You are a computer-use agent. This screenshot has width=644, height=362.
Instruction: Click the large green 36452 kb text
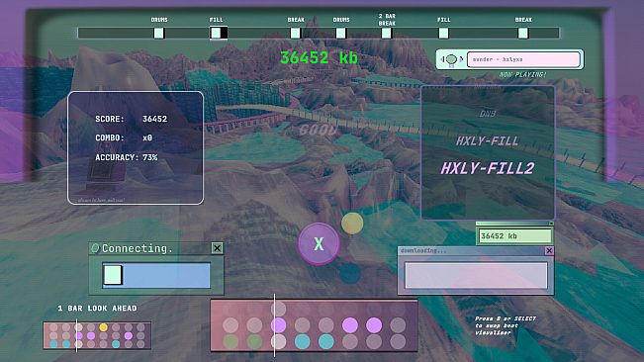[x=319, y=57]
